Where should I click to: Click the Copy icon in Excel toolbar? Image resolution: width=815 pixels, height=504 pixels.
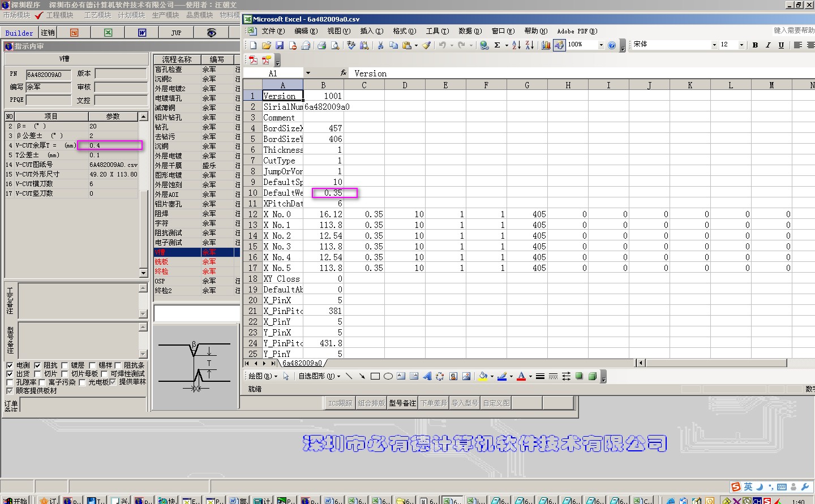point(393,45)
